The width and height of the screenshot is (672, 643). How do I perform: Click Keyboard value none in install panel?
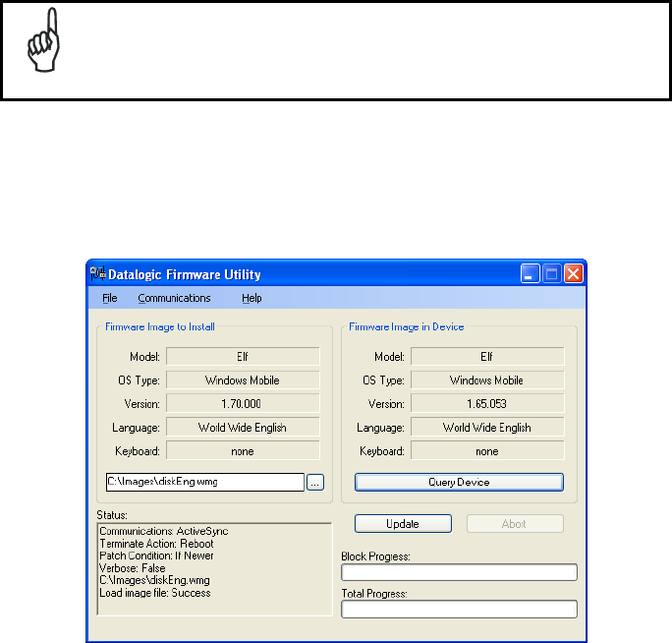(243, 451)
